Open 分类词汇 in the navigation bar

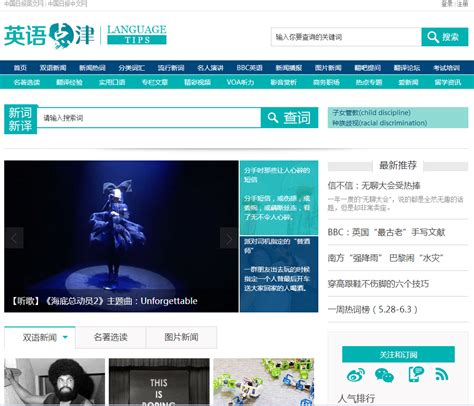click(x=131, y=68)
